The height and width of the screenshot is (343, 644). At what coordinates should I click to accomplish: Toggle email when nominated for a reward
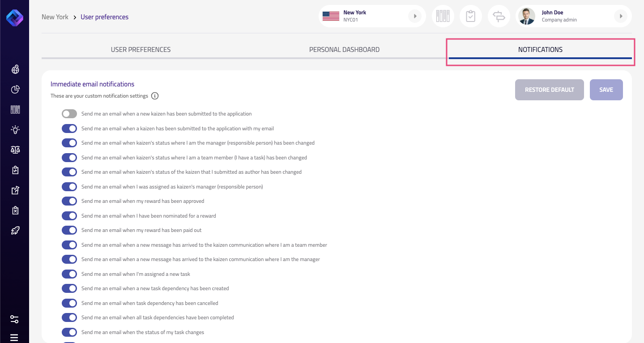click(69, 216)
